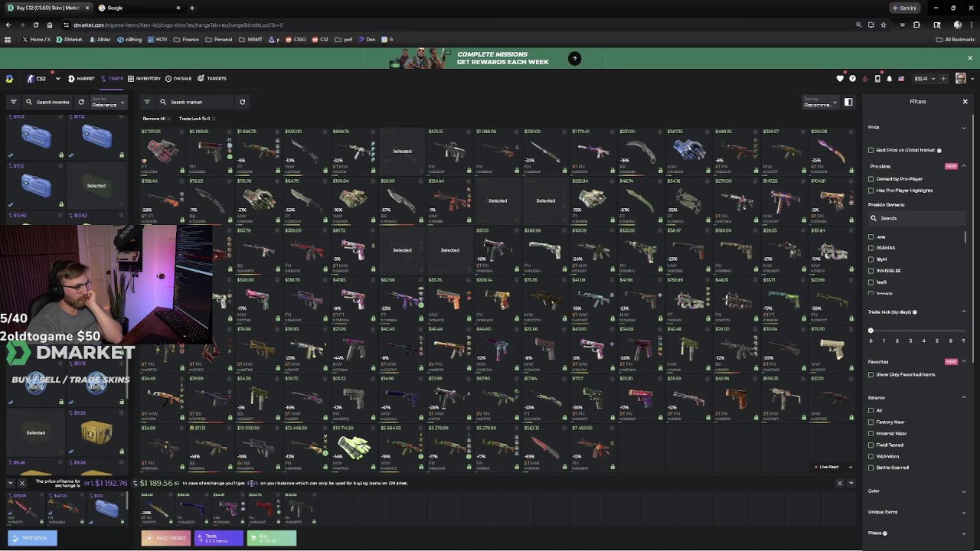
Task: Focus the Proskin Owners search field
Action: pos(916,218)
